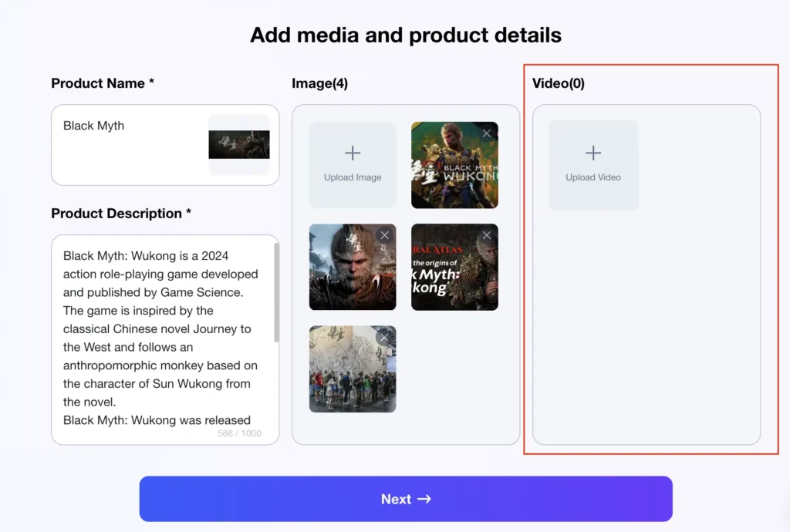Click the plus icon in Upload Video tile
Screen dimensions: 790x532
(593, 153)
